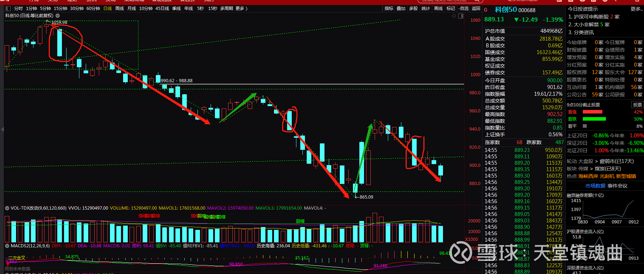The height and width of the screenshot is (274, 644).
Task: Click the gray 看平 8% bar
Action: coord(585,126)
